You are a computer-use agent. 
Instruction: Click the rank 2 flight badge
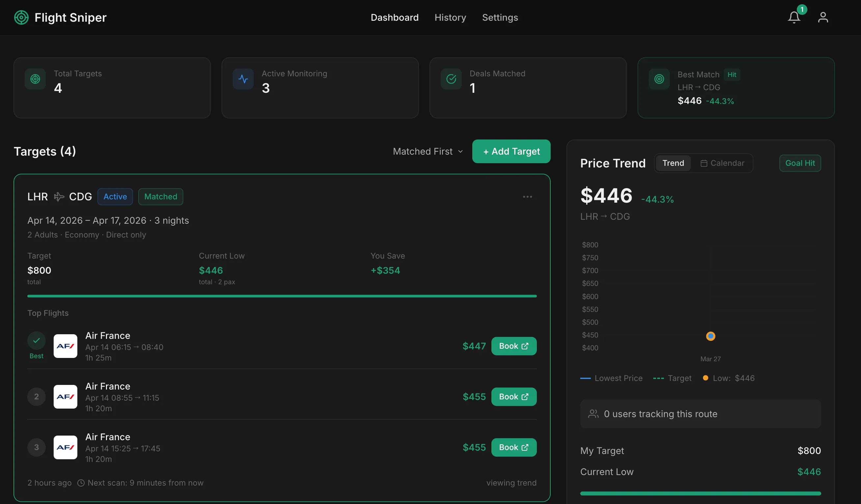[x=37, y=396]
